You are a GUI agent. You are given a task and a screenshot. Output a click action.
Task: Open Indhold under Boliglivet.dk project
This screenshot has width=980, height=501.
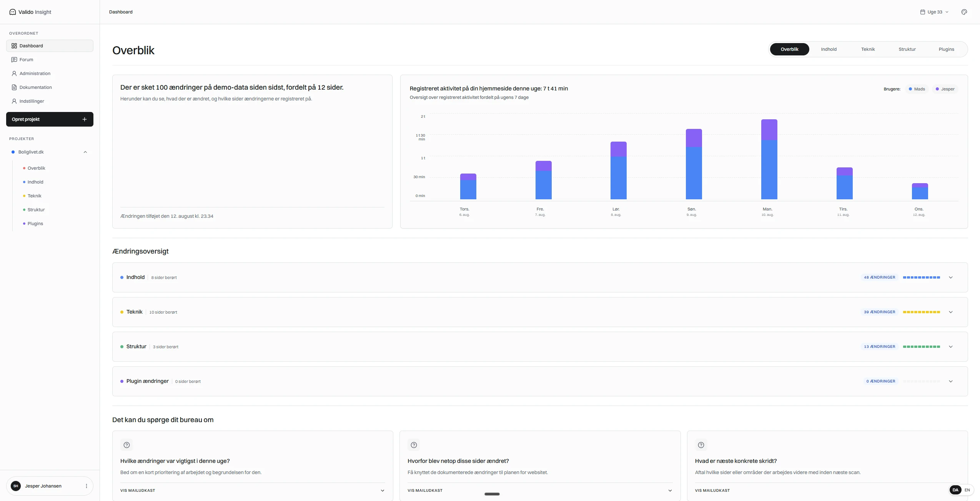point(35,182)
